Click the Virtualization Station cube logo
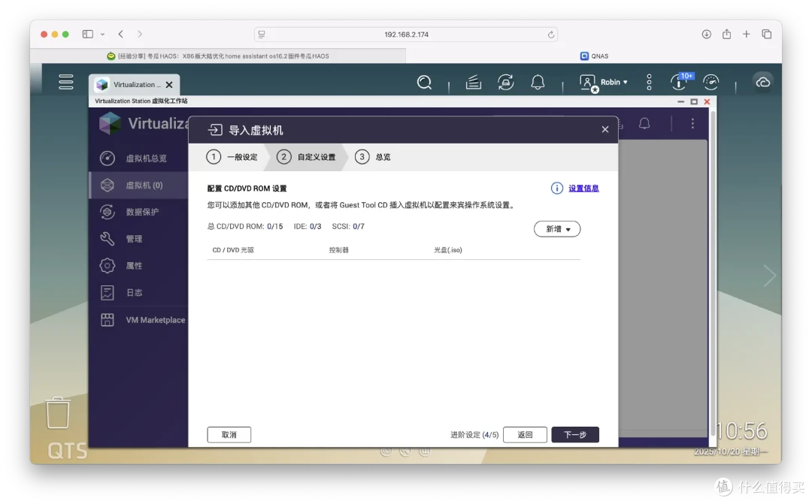 coord(110,124)
